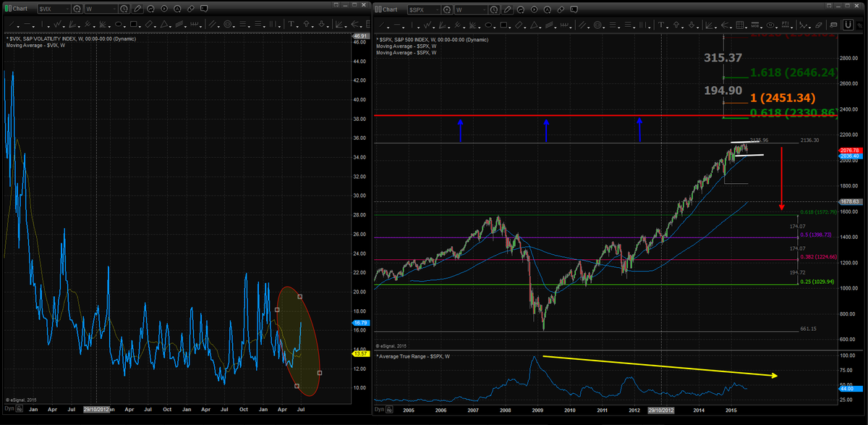Toggle the link indicator in SPX chart title

(x=378, y=9)
